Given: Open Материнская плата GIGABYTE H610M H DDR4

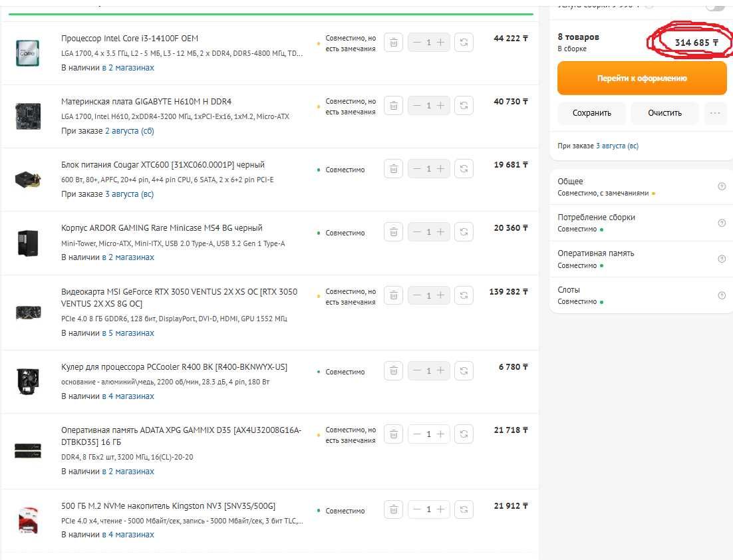Looking at the screenshot, I should (x=146, y=102).
